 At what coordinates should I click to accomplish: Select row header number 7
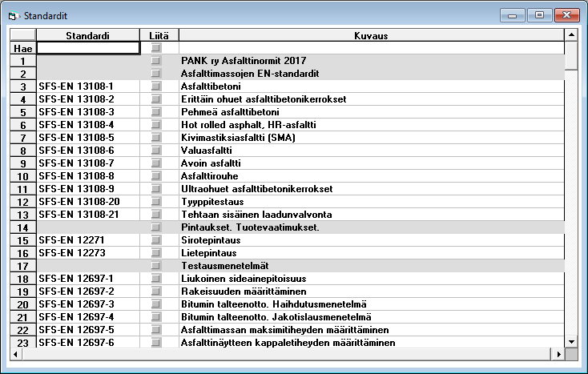pyautogui.click(x=23, y=138)
